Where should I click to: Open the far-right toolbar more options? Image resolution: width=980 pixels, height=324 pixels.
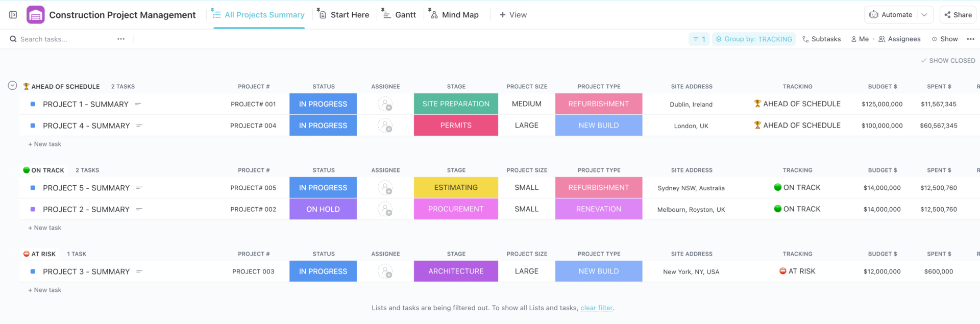[x=970, y=39]
